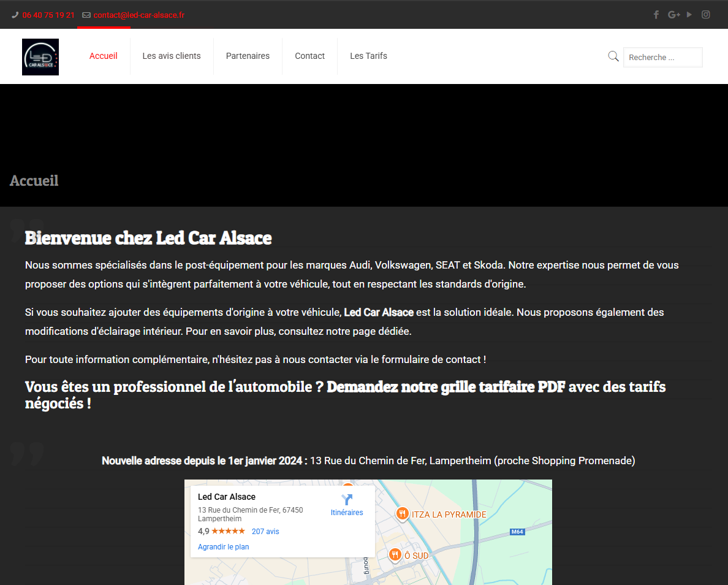Screen dimensions: 728x585
Task: View the Les Tarifs page
Action: pos(368,56)
